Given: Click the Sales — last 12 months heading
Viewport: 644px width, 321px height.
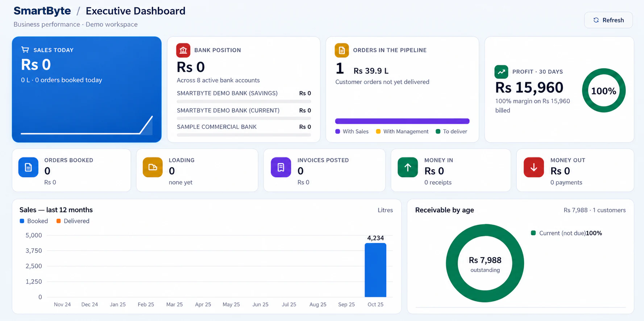Looking at the screenshot, I should click(x=56, y=210).
